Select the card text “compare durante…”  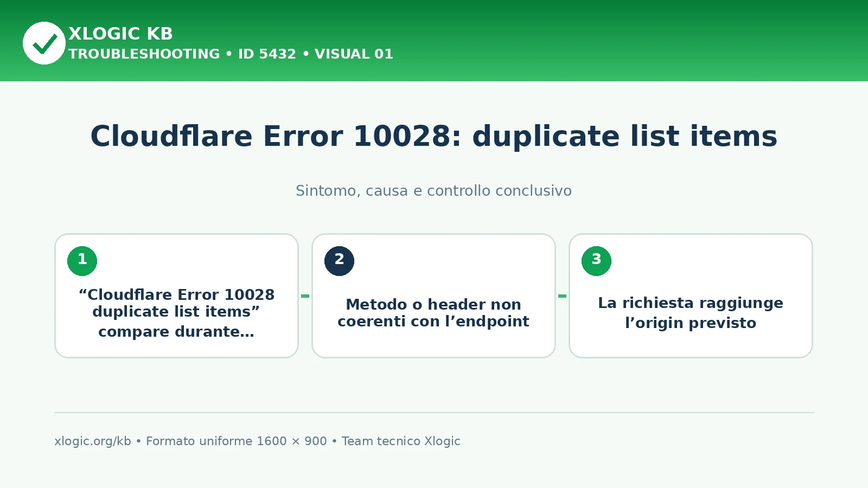coord(176,332)
